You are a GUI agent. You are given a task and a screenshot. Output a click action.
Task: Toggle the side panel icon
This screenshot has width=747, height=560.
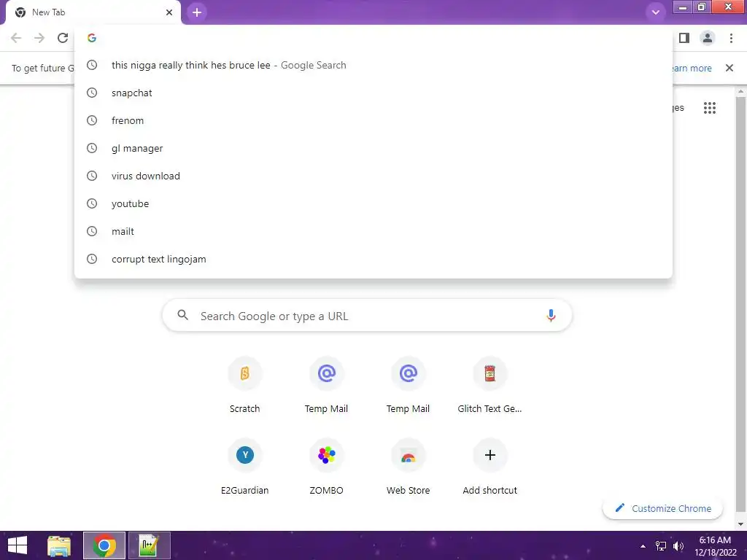[684, 38]
